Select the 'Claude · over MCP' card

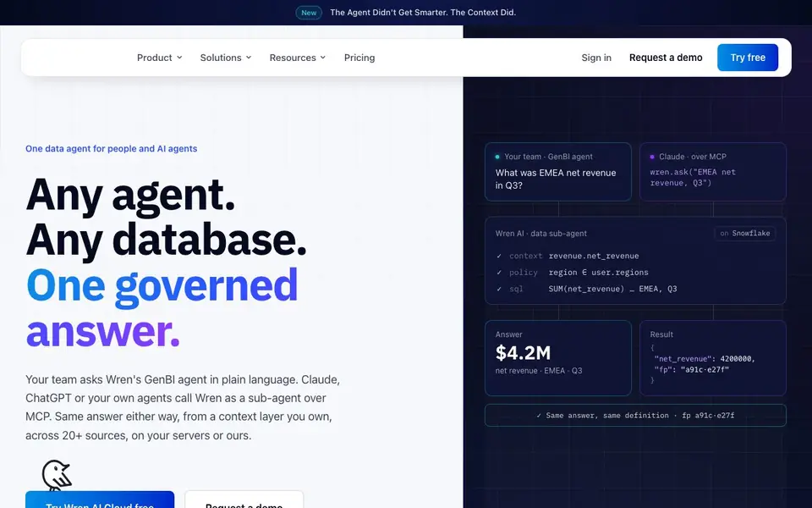tap(712, 172)
